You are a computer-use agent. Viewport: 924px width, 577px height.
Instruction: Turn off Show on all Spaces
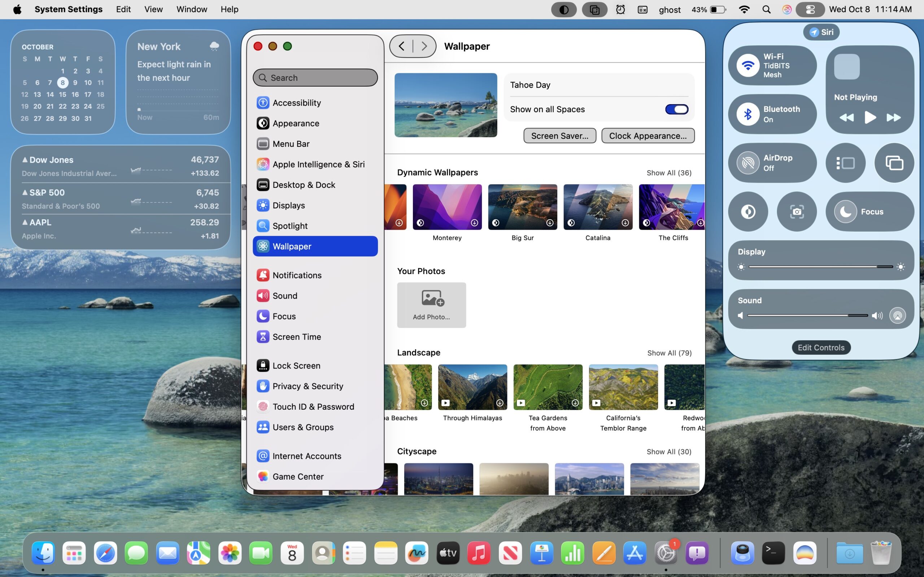676,110
